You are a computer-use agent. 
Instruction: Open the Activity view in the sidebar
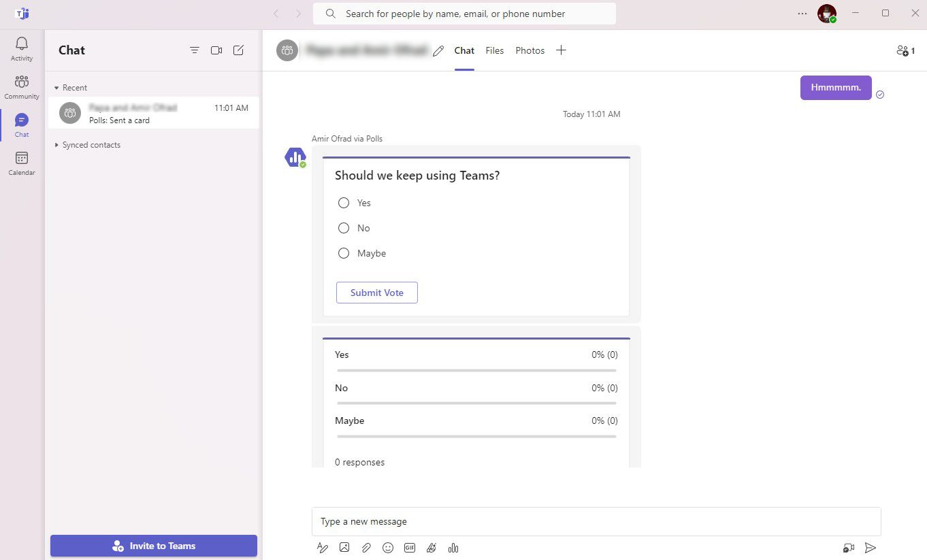(21, 48)
